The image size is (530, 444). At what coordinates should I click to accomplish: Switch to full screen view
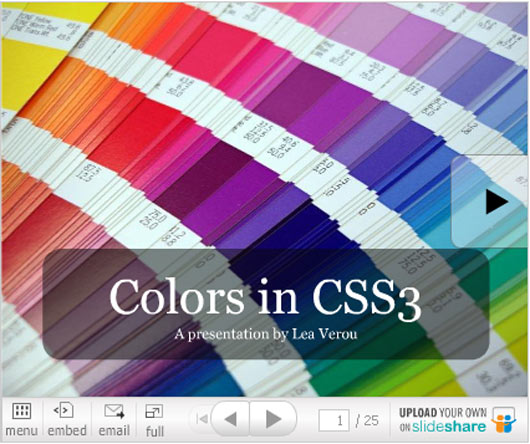tap(154, 411)
